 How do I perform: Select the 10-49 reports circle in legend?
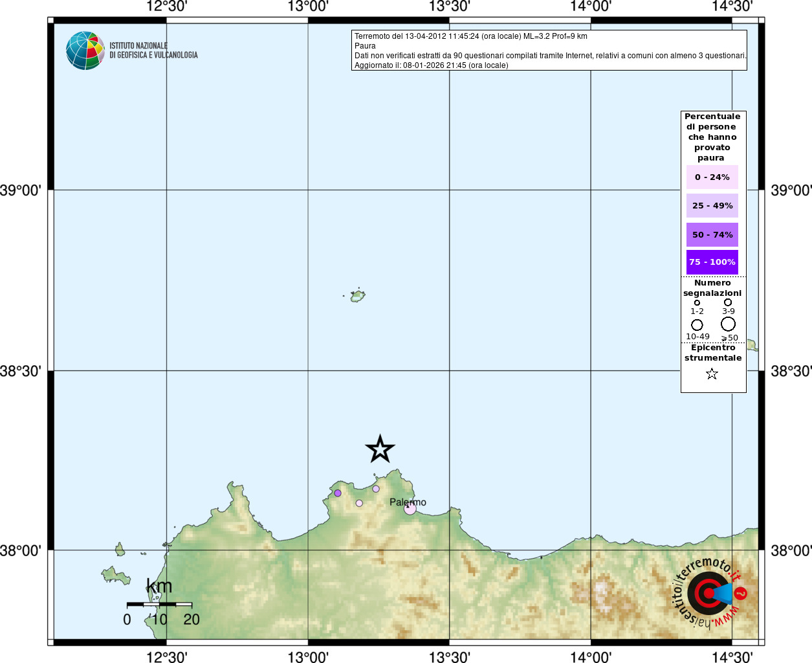coord(697,324)
